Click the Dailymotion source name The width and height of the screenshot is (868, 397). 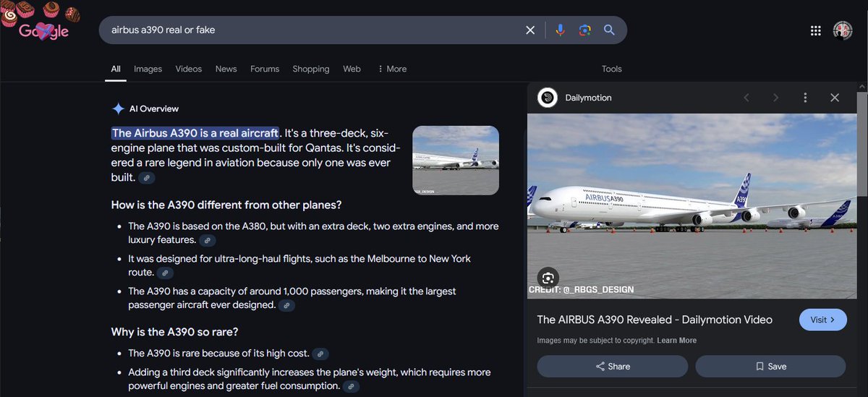[x=588, y=98]
